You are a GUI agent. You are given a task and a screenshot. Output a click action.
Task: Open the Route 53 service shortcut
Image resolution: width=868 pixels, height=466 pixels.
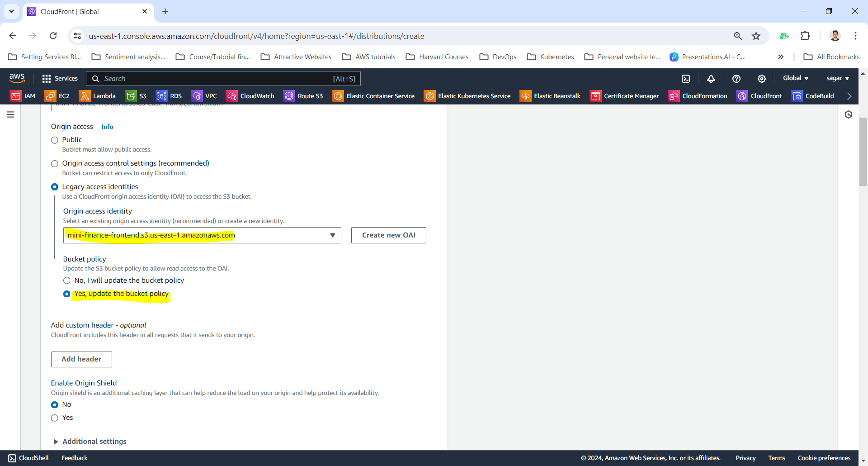pos(303,96)
